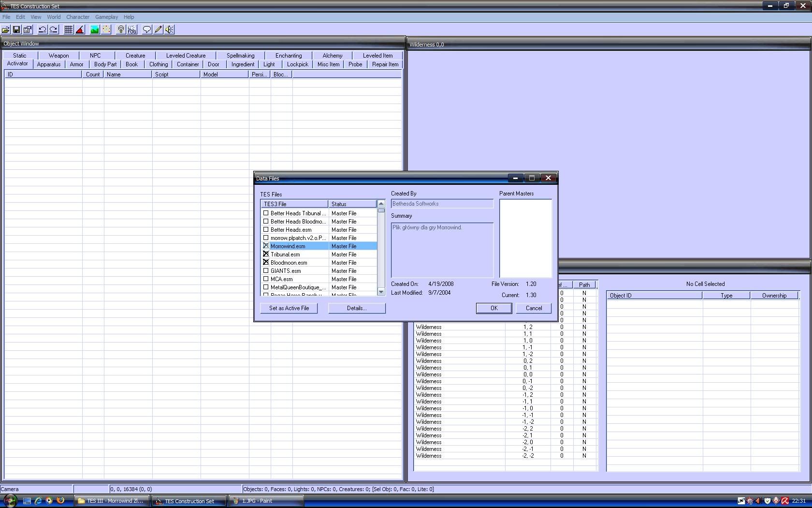Switch to 1.JPG - Paint taskbar button
812x508 pixels.
[x=266, y=501]
